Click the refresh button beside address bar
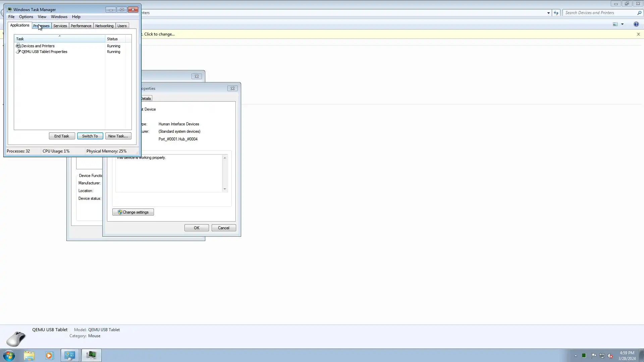Image resolution: width=644 pixels, height=362 pixels. pos(556,13)
